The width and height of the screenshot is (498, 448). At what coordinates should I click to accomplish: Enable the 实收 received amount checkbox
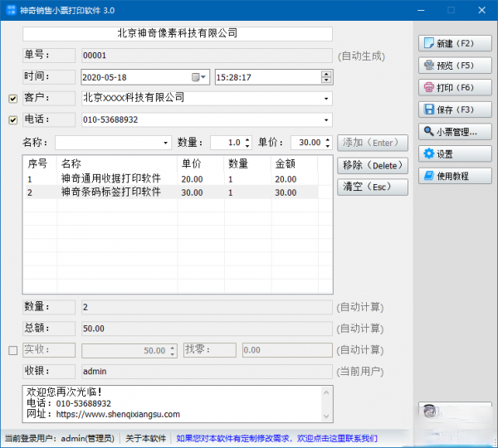[x=12, y=351]
